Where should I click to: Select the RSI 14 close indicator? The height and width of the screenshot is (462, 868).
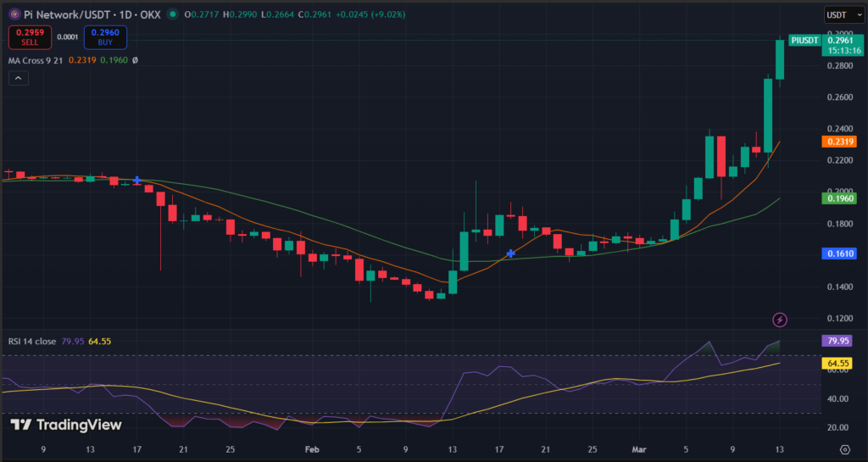tap(31, 342)
